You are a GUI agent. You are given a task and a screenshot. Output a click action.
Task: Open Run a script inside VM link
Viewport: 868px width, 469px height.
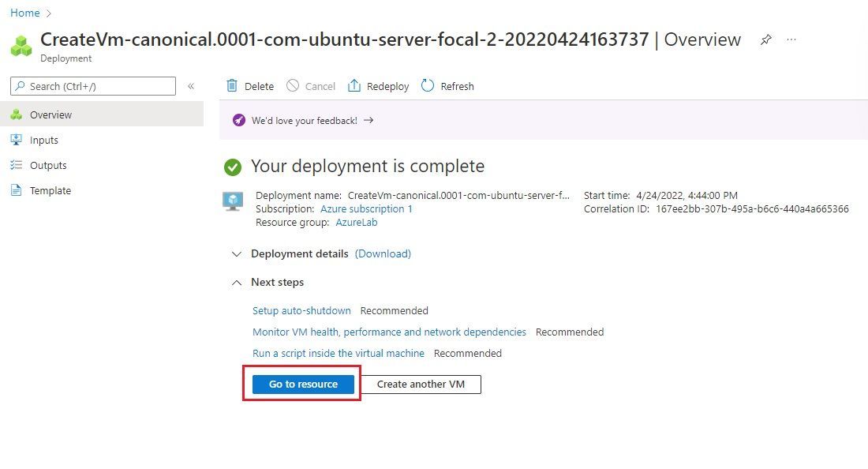[x=339, y=353]
